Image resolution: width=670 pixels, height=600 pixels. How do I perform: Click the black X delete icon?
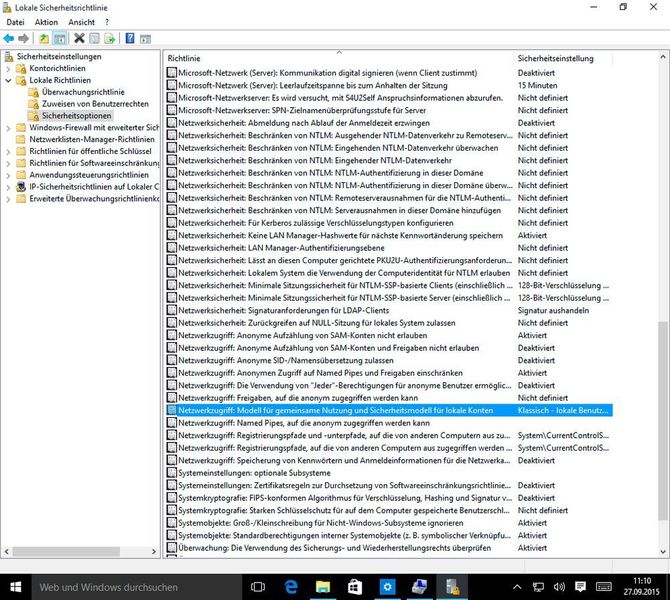point(79,38)
